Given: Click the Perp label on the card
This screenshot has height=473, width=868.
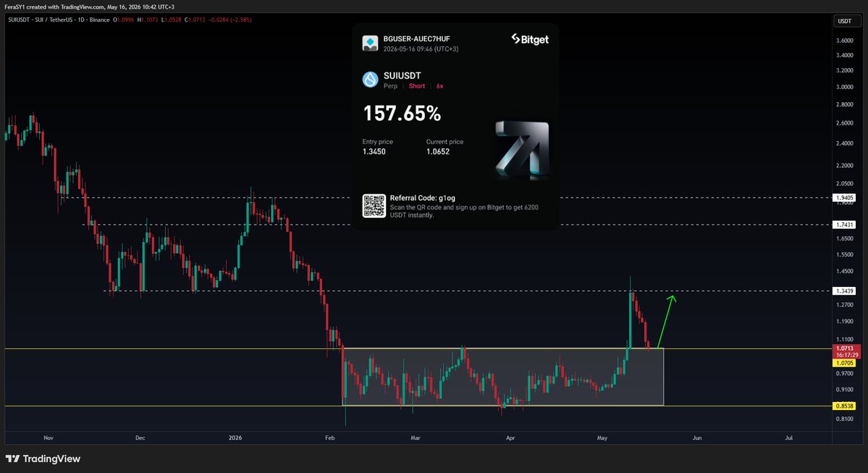Looking at the screenshot, I should 390,86.
